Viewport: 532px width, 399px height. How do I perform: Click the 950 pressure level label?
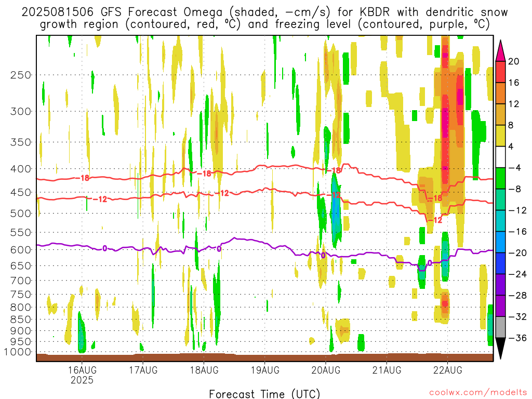20,342
